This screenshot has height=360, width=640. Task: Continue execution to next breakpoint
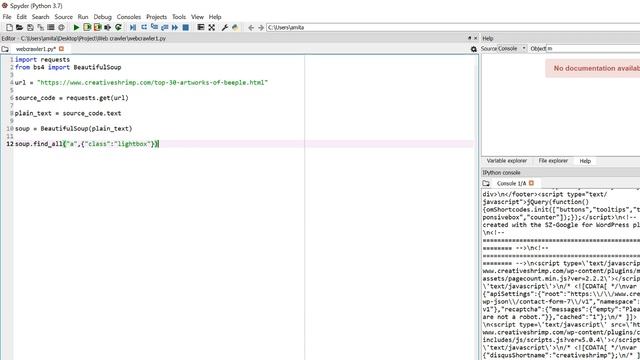[x=175, y=27]
